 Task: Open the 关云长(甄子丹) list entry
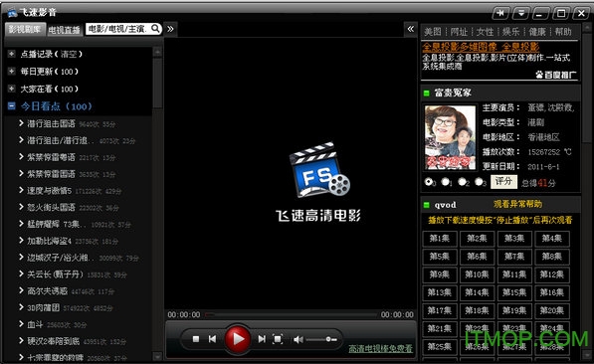point(56,274)
